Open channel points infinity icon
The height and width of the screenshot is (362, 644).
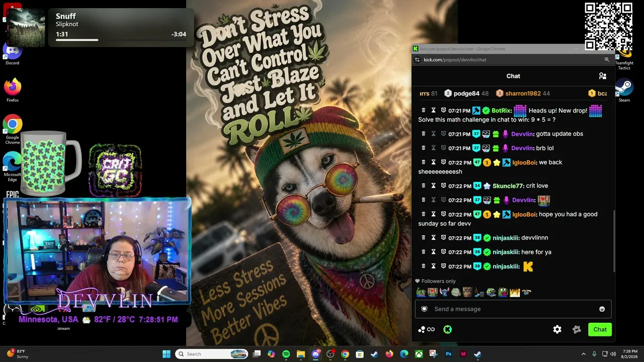[426, 329]
